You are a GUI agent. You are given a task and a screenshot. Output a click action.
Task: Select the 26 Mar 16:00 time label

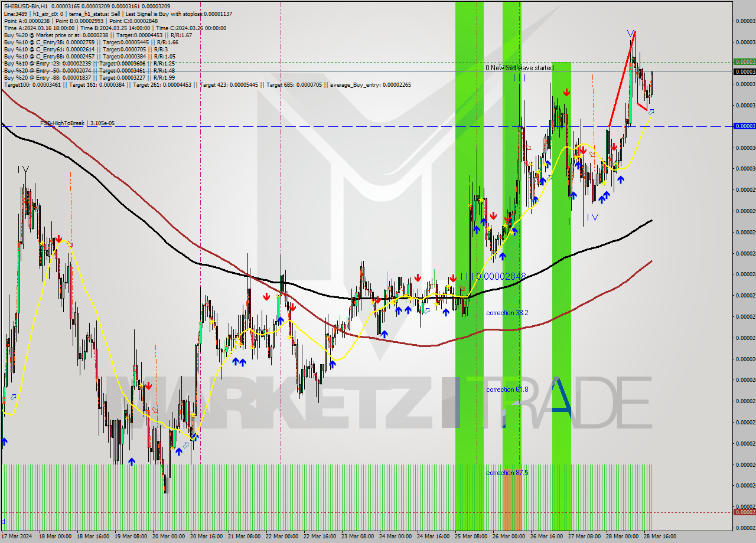pos(548,537)
